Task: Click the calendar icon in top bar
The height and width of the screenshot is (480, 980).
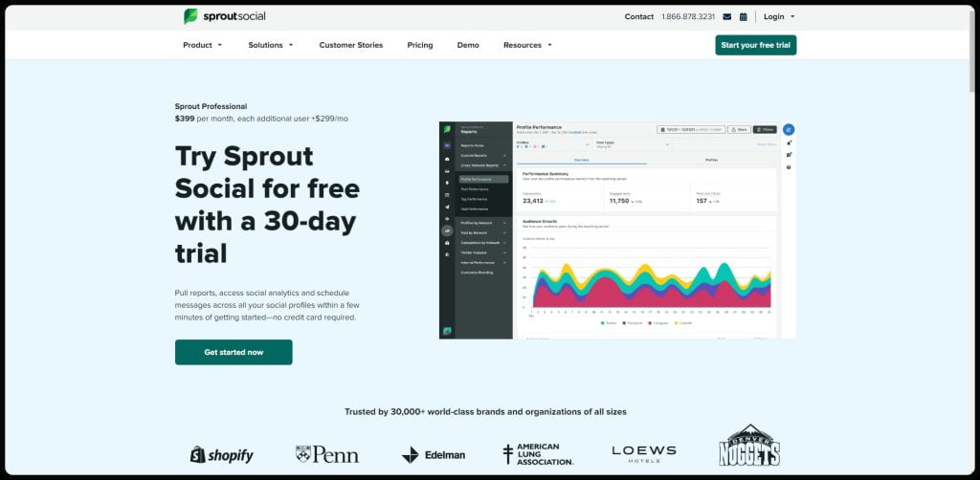Action: point(743,17)
